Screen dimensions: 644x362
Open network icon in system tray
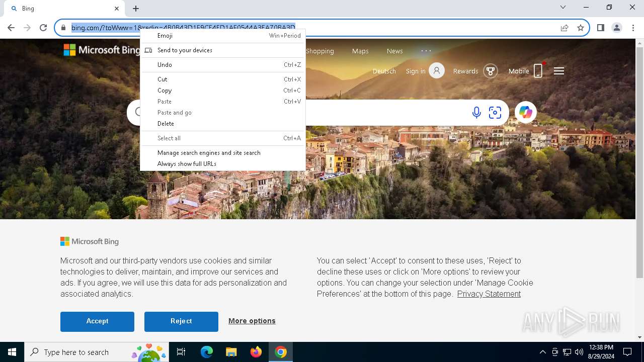point(567,352)
